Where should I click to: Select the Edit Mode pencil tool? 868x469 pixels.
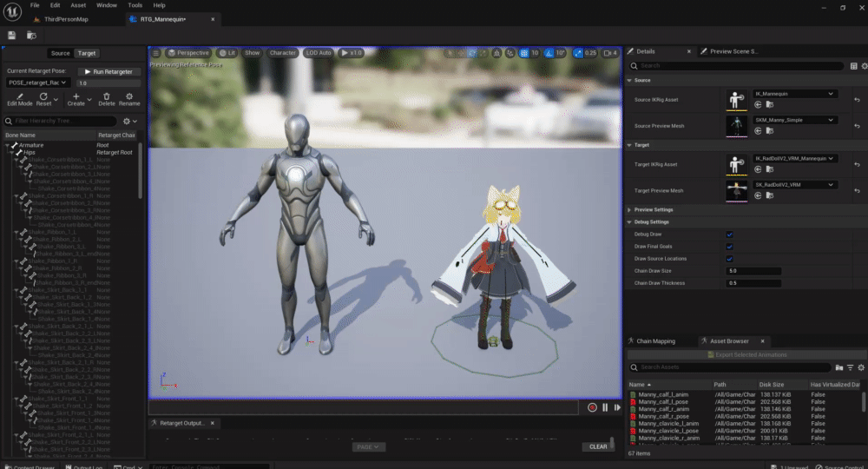[19, 96]
